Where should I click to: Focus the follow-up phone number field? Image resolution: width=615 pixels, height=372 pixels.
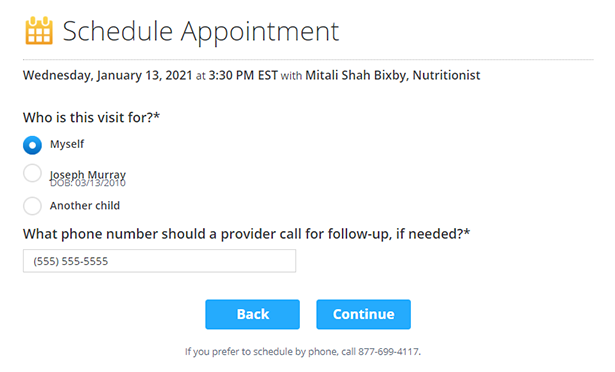[x=159, y=261]
